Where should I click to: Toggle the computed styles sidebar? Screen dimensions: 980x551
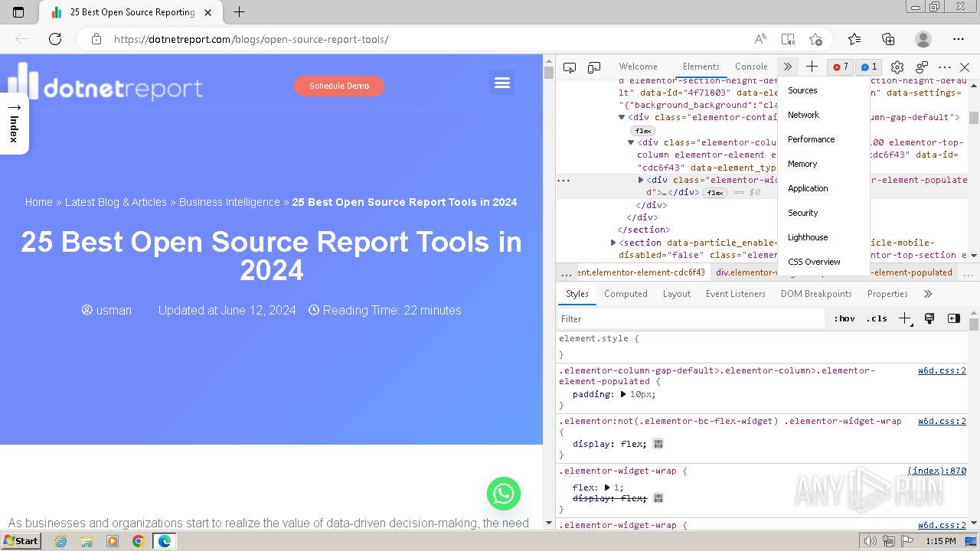point(954,318)
